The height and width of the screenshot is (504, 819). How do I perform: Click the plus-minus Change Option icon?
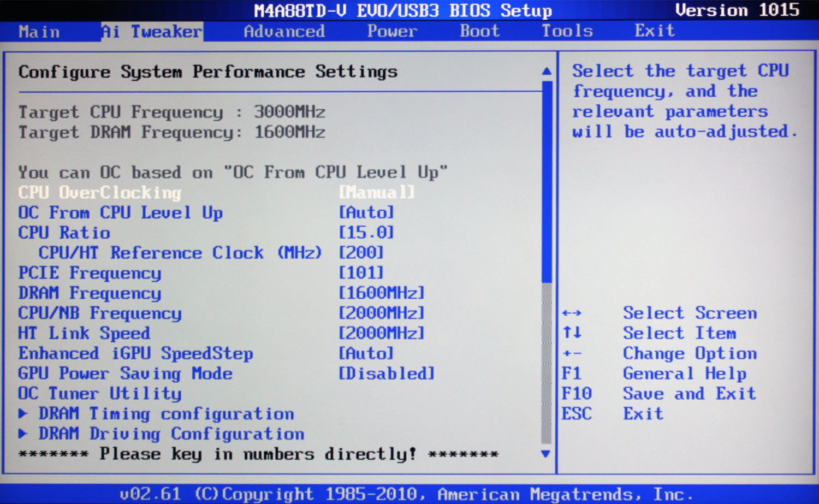point(572,354)
